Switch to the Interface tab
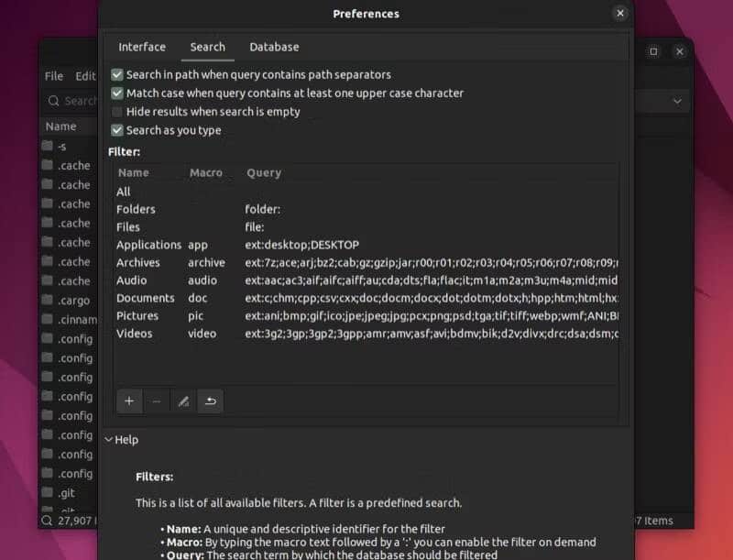This screenshot has height=560, width=733. click(x=142, y=47)
